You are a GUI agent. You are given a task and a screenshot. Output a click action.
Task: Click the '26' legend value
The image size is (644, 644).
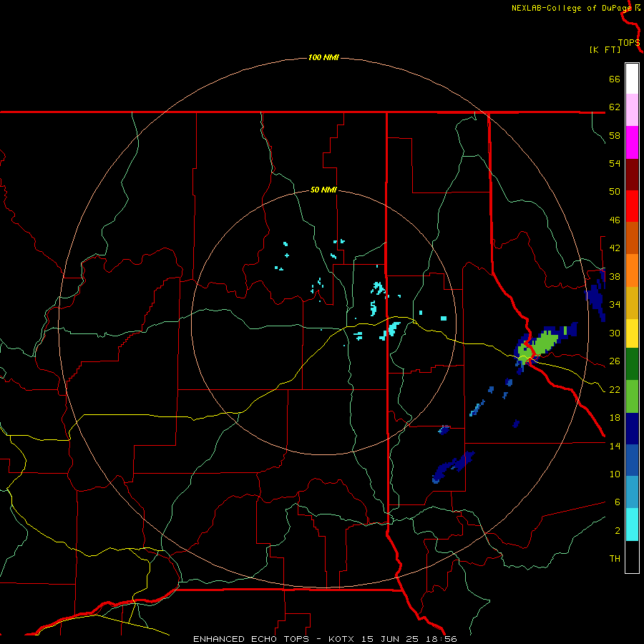[615, 361]
